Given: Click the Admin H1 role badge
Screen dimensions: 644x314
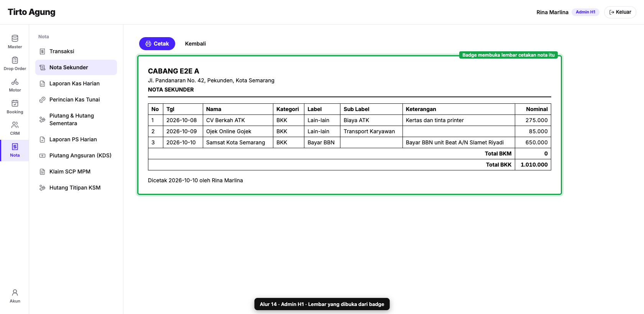Looking at the screenshot, I should click(x=585, y=12).
